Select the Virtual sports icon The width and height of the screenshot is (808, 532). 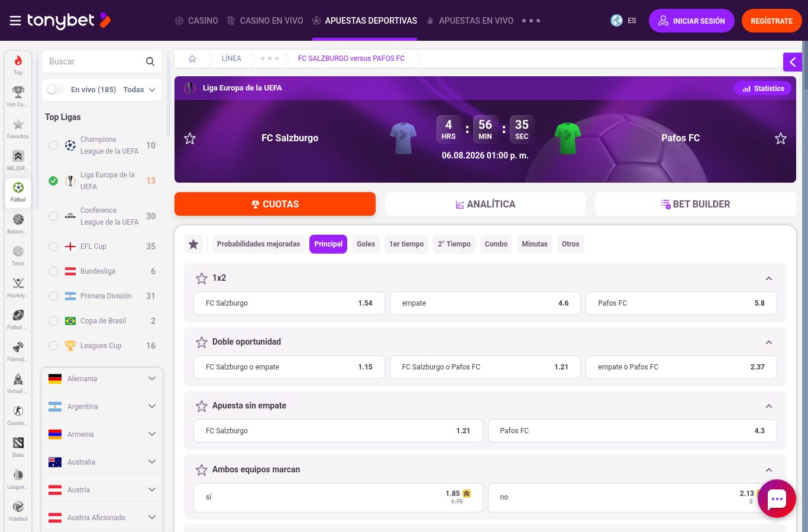tap(18, 384)
